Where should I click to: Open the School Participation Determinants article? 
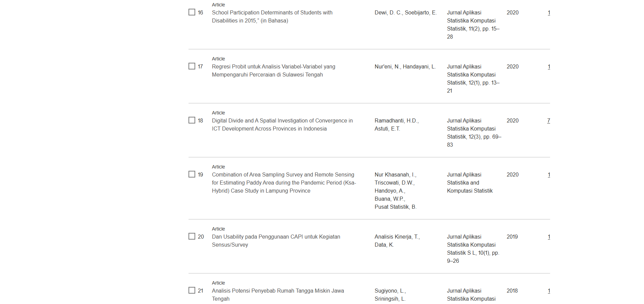coord(272,13)
